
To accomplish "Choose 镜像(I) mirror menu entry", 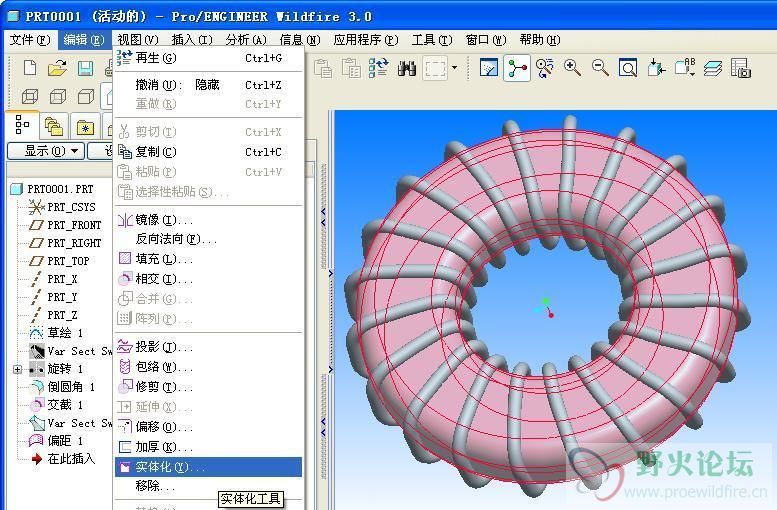I will [208, 220].
